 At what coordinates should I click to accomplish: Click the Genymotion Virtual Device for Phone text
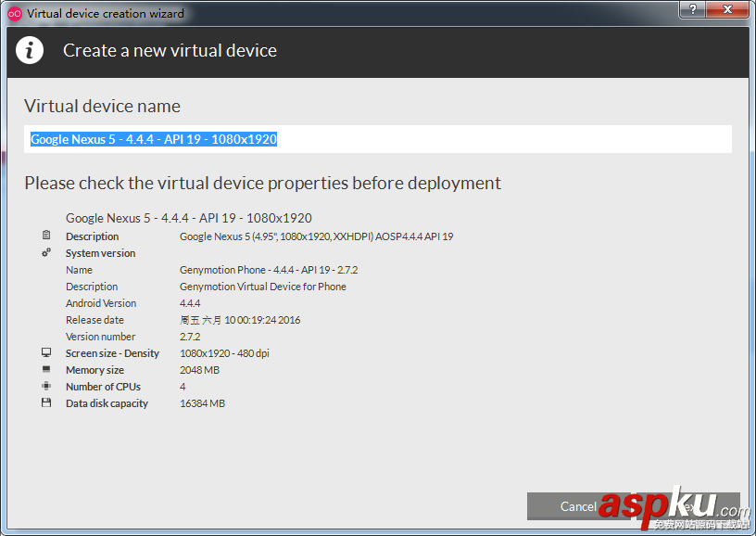coord(262,287)
